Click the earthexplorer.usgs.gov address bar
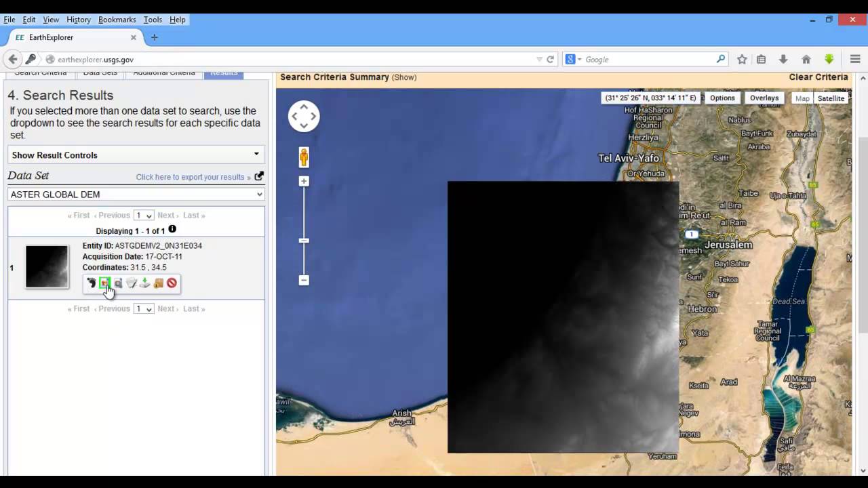Screen dimensions: 868x488 292,60
